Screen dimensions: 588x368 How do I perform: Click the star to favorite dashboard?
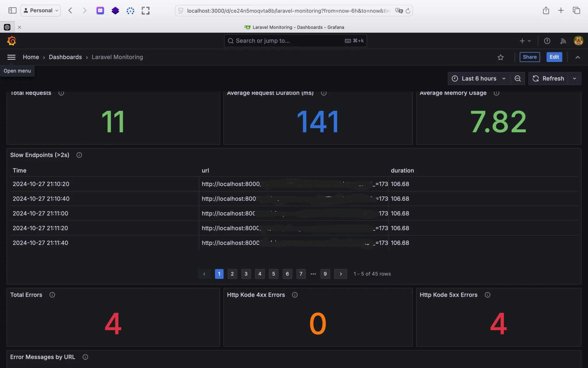(x=501, y=57)
